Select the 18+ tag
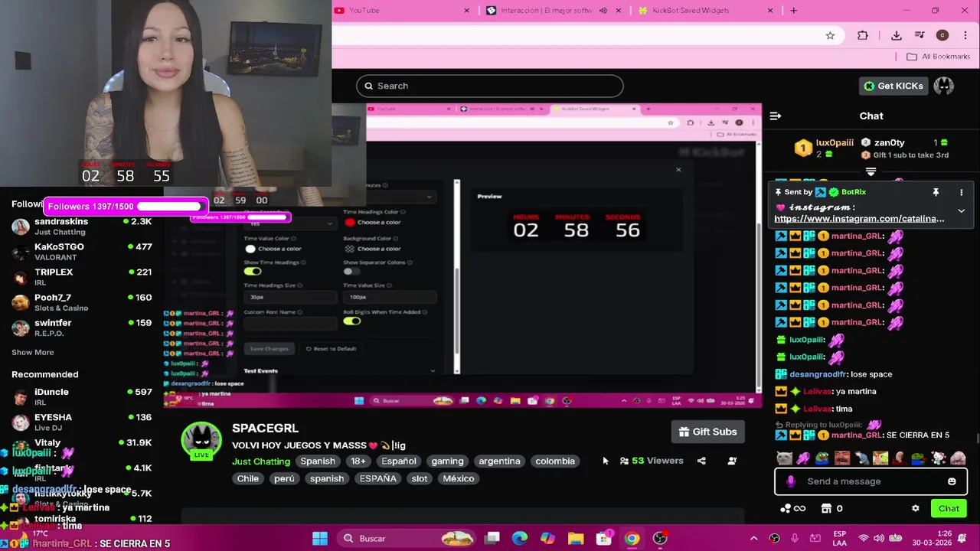The height and width of the screenshot is (551, 980). pos(358,461)
